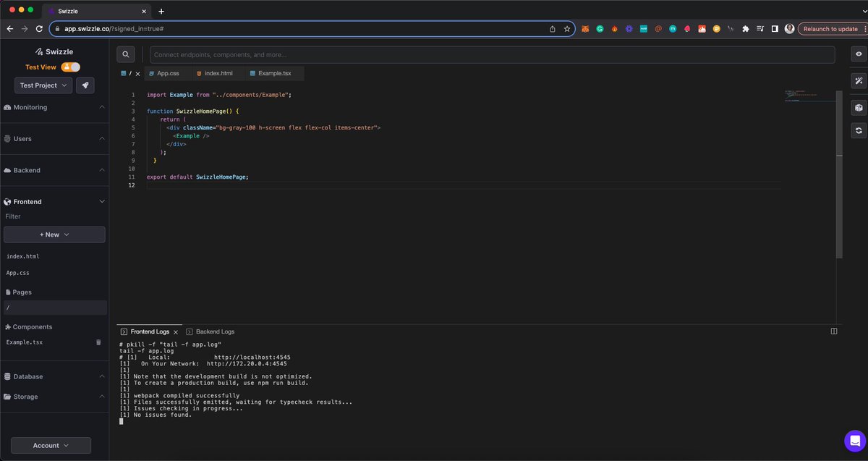Open the Account menu at bottom left

tap(50, 445)
